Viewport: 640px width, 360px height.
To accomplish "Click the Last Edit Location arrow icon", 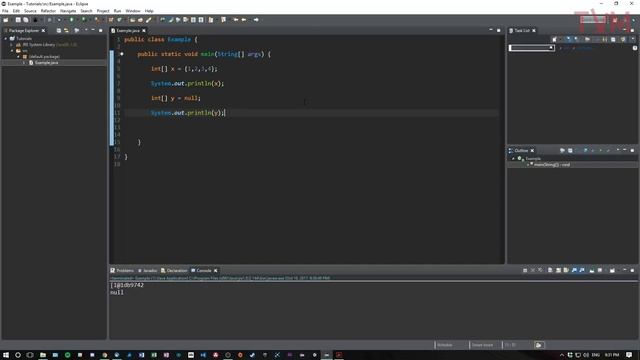I will tap(236, 20).
